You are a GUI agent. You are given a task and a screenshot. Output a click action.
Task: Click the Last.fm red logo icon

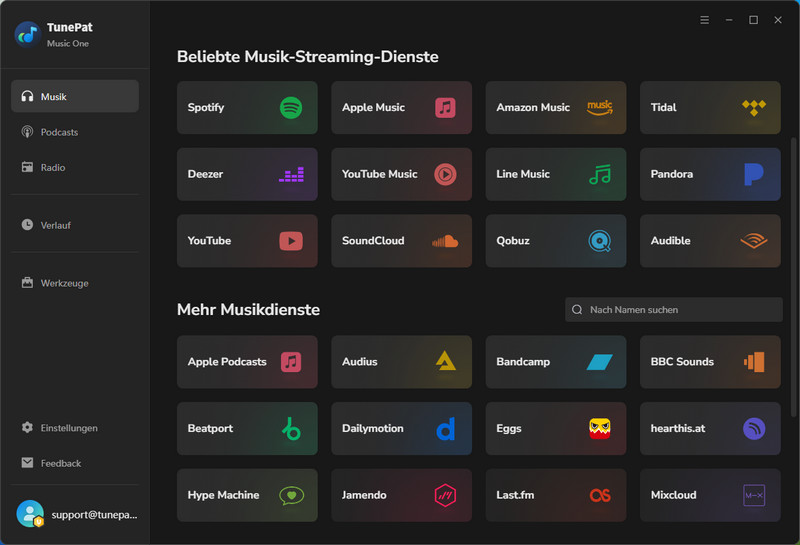tap(600, 496)
